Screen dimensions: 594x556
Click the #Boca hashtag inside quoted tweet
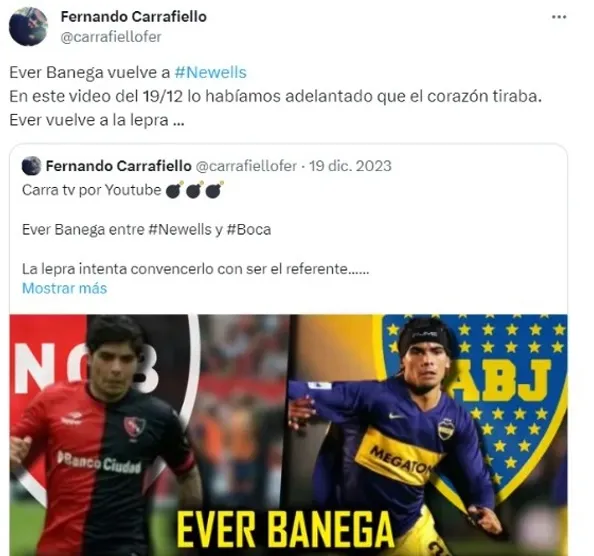click(249, 230)
